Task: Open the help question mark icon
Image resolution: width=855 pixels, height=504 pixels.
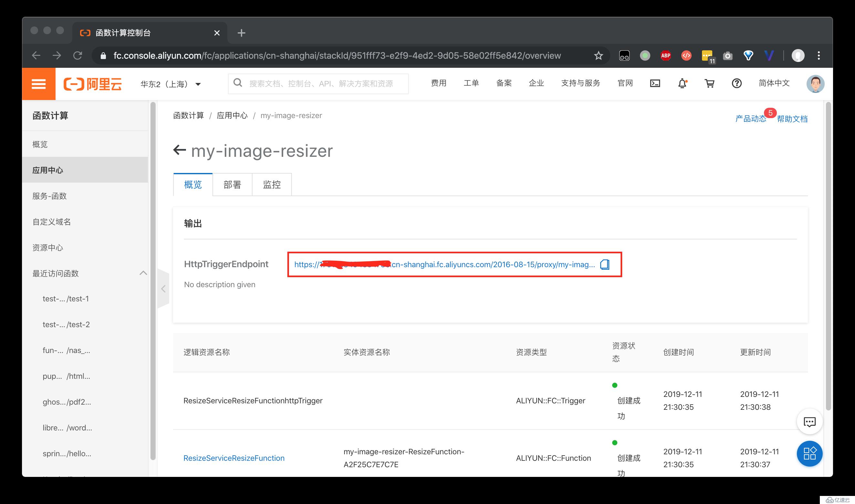Action: [x=737, y=83]
